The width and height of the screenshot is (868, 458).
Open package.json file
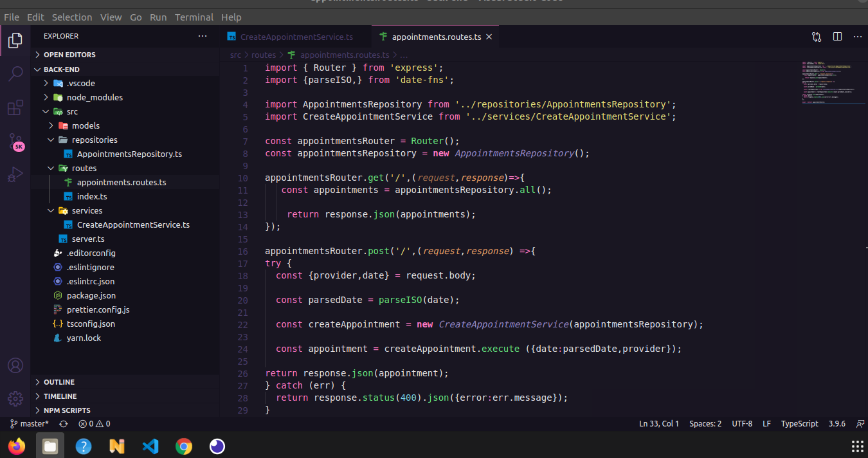coord(125,295)
